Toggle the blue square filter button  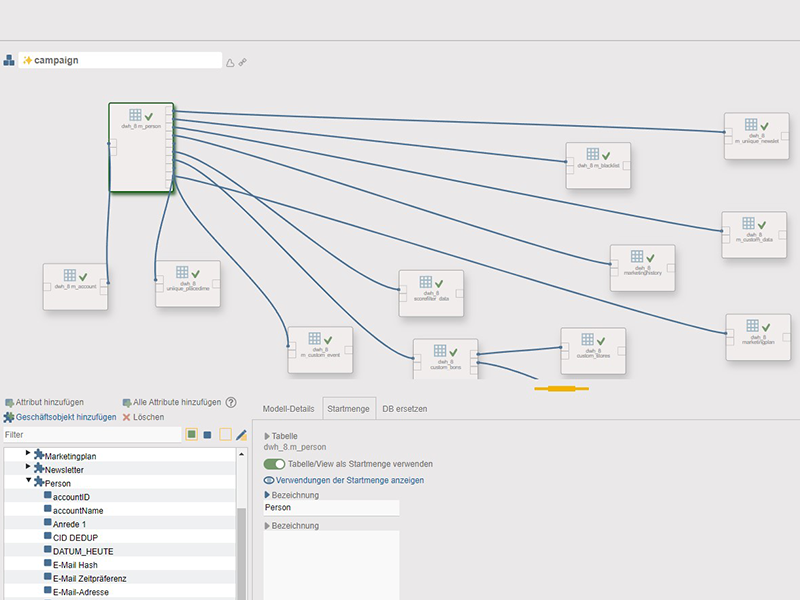(x=207, y=435)
